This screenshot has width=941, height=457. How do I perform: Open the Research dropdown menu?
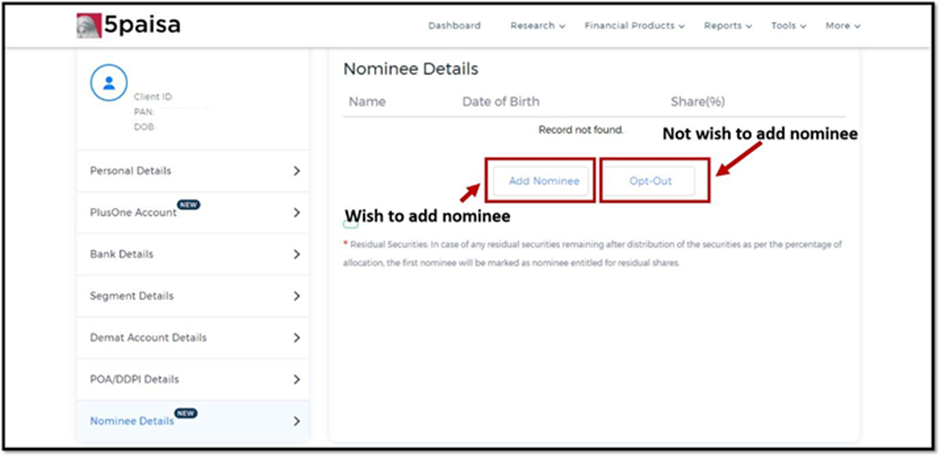pyautogui.click(x=538, y=26)
